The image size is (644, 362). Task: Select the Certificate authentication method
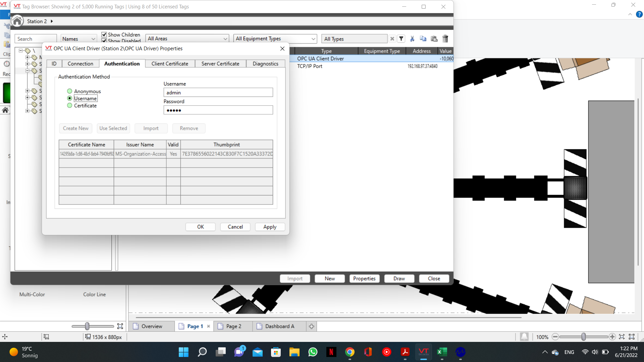(x=70, y=106)
